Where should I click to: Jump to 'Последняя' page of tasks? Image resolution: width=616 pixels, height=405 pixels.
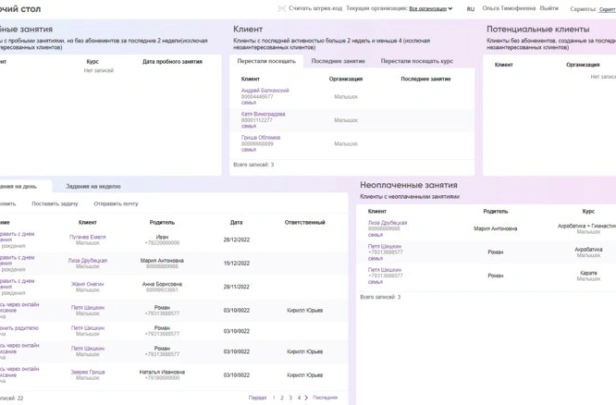[x=325, y=397]
